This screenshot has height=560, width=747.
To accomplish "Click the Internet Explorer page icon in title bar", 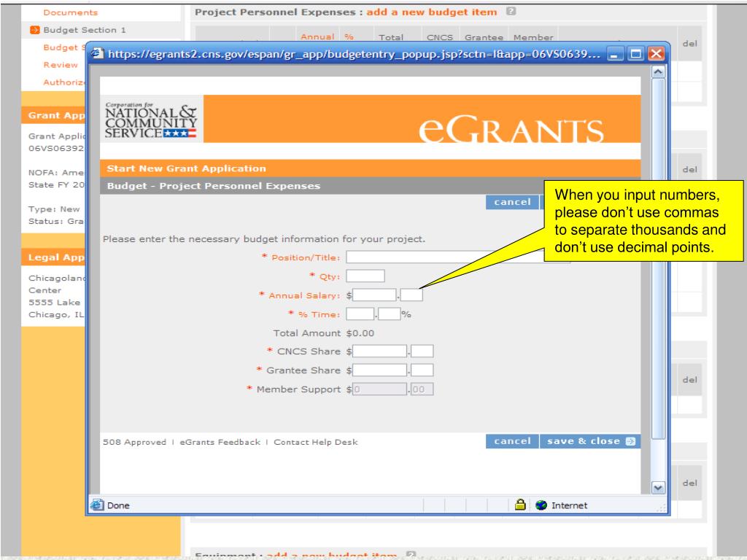I will [98, 53].
